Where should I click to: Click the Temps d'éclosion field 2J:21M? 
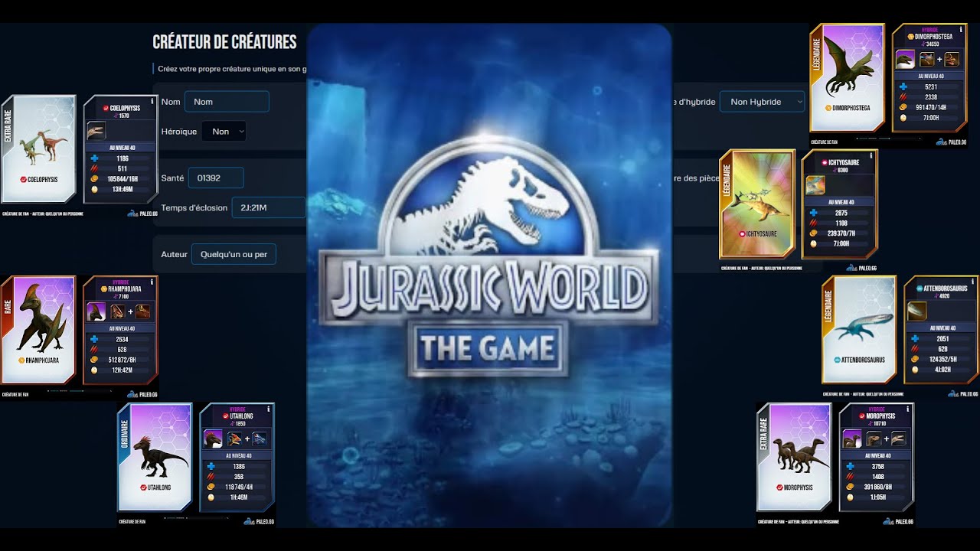(x=268, y=207)
